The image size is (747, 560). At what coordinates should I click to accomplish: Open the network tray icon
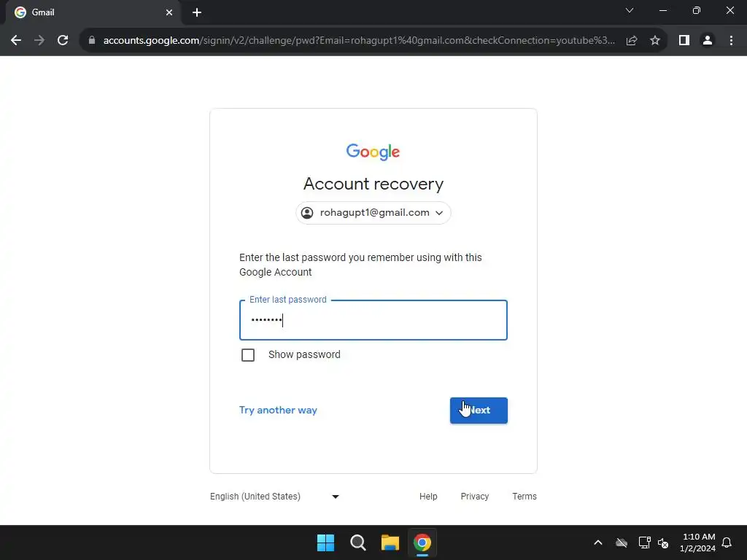[x=645, y=542]
